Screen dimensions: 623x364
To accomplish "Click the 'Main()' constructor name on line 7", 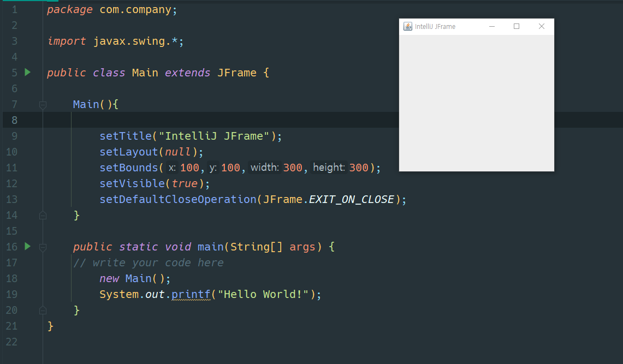I will point(86,104).
